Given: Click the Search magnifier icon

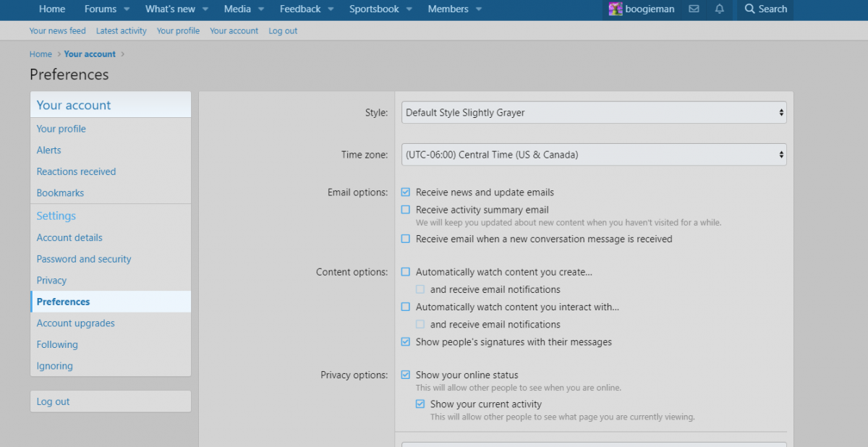Looking at the screenshot, I should click(x=750, y=9).
